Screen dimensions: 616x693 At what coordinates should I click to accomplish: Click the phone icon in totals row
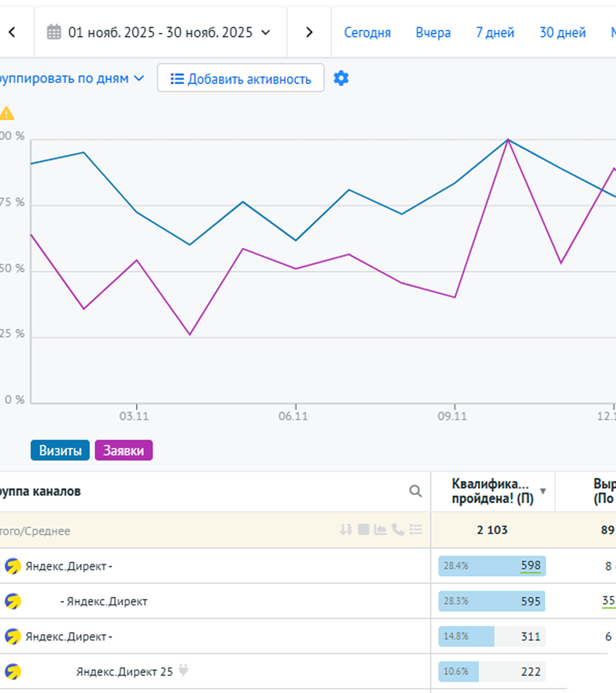pos(398,530)
